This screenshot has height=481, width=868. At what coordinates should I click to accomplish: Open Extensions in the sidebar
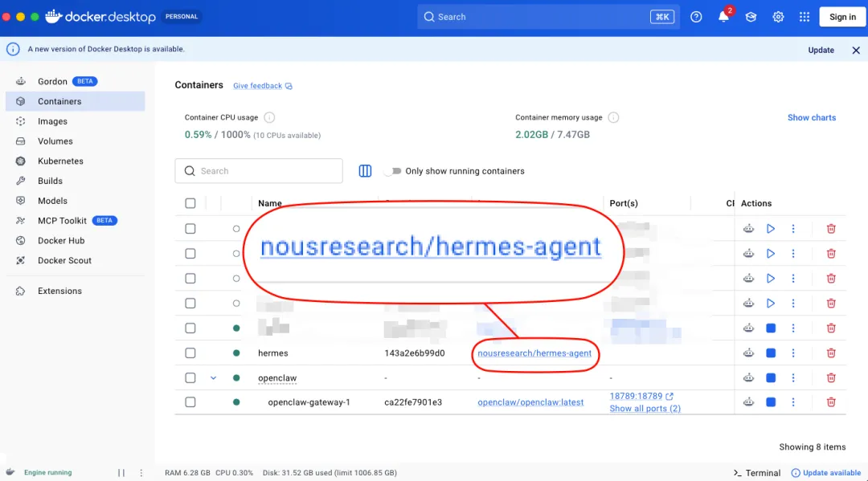[76, 291]
